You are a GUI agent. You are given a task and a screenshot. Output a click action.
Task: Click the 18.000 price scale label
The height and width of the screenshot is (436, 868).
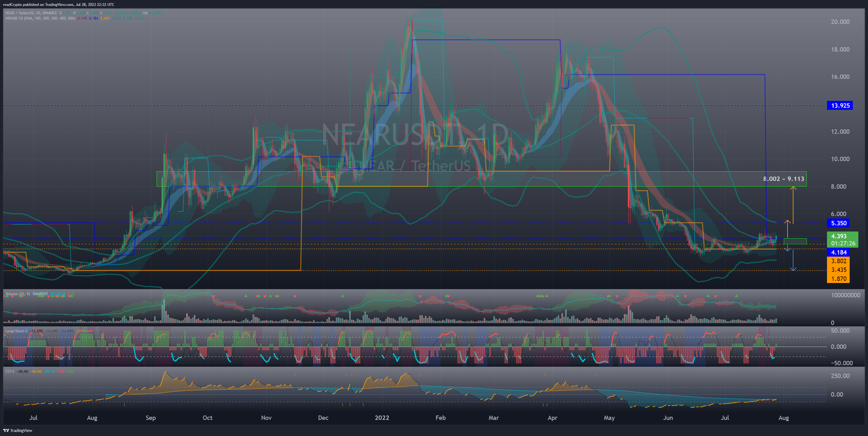[x=840, y=49]
